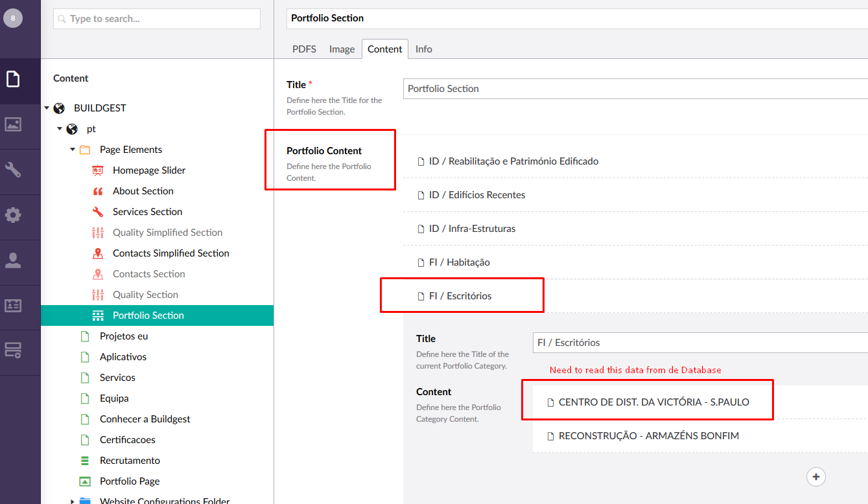Click the map pin icon of Contacts Simplified Section
This screenshot has width=868, height=504.
pos(98,253)
